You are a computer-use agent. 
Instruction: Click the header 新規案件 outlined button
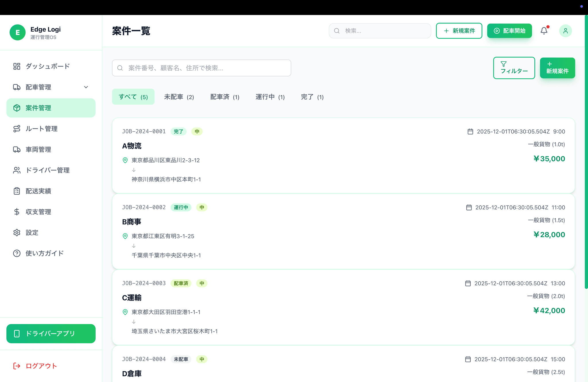[459, 31]
